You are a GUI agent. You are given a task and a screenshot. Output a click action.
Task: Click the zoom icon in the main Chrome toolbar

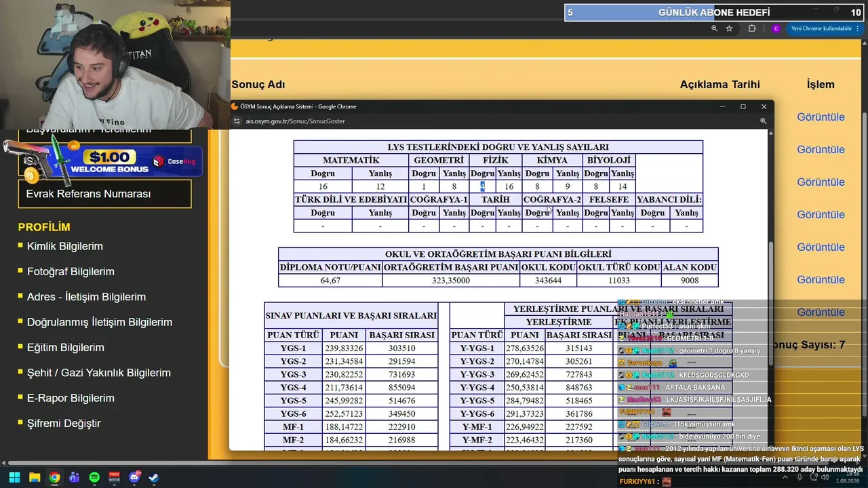point(714,28)
